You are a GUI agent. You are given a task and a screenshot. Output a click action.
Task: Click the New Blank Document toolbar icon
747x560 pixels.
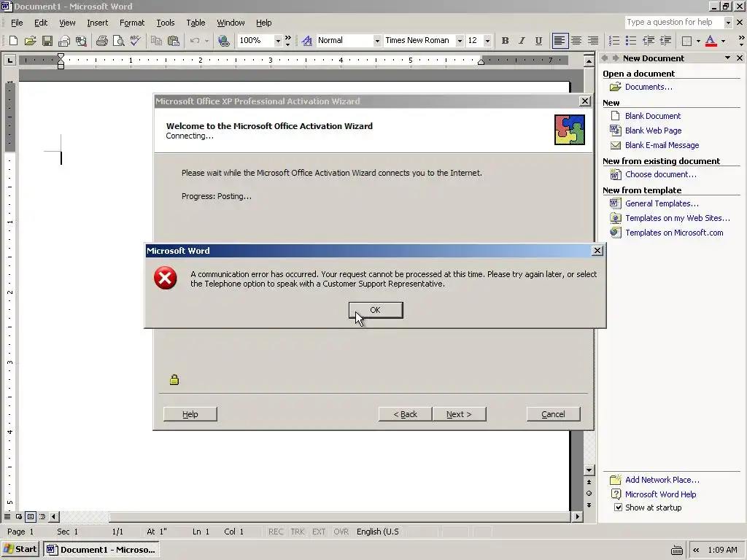pos(13,41)
